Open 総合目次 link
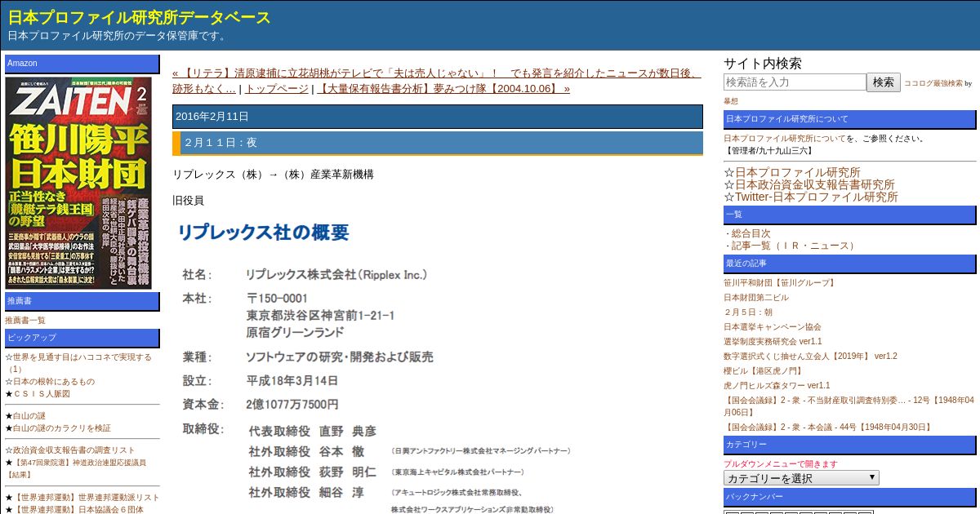The width and height of the screenshot is (980, 514). pos(751,233)
